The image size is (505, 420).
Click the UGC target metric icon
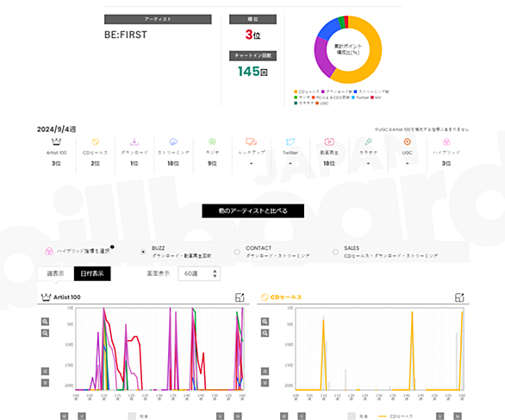[407, 141]
